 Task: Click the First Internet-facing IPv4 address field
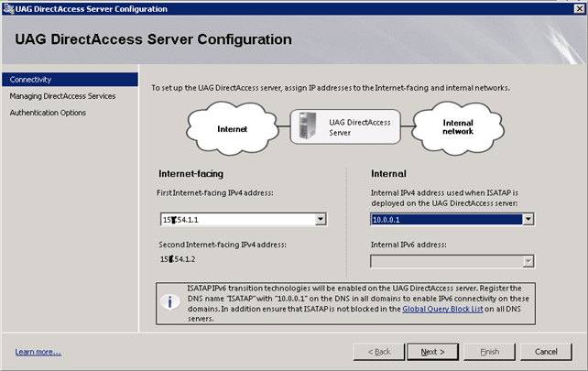click(235, 219)
